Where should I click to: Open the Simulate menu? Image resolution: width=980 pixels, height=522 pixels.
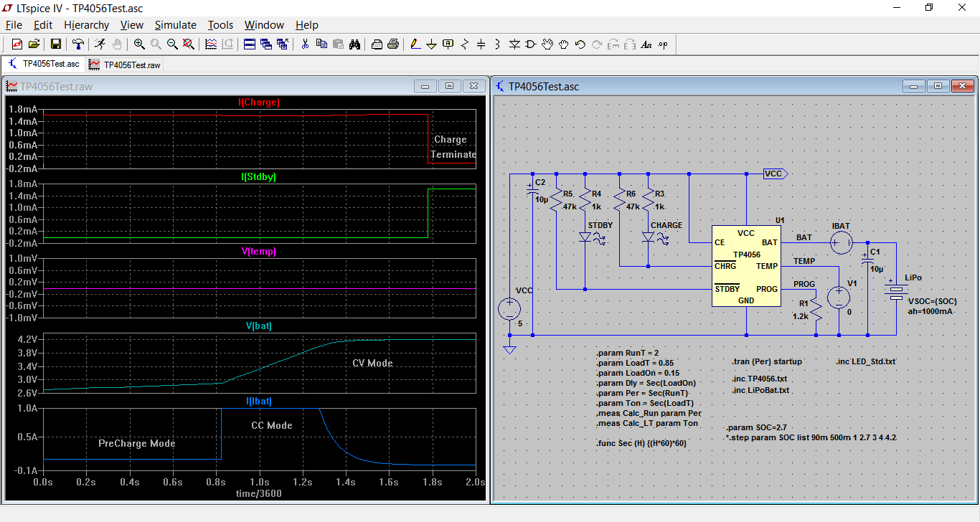coord(176,25)
